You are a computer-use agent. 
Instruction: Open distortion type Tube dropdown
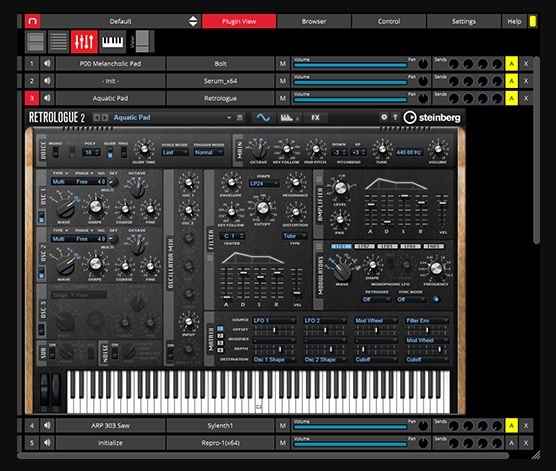[x=294, y=236]
